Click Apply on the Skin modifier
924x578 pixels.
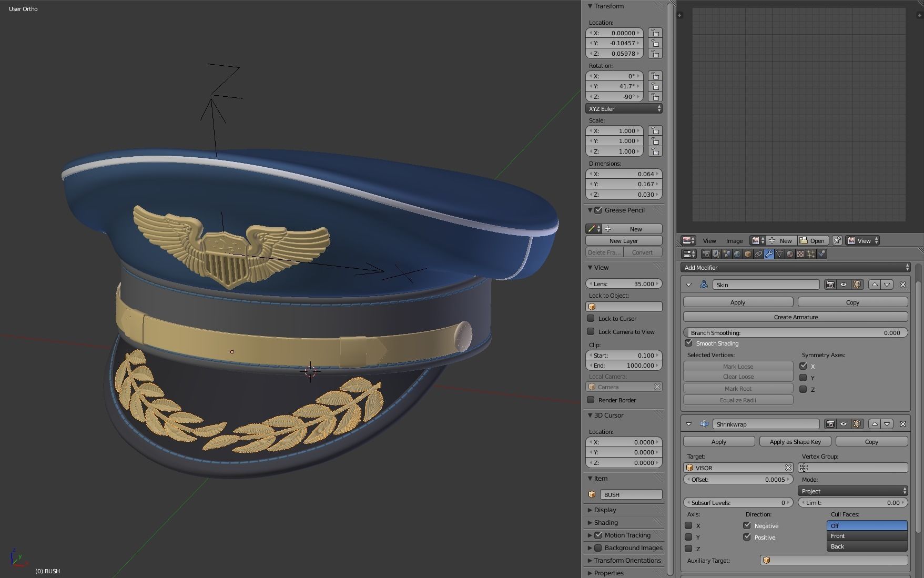(738, 302)
